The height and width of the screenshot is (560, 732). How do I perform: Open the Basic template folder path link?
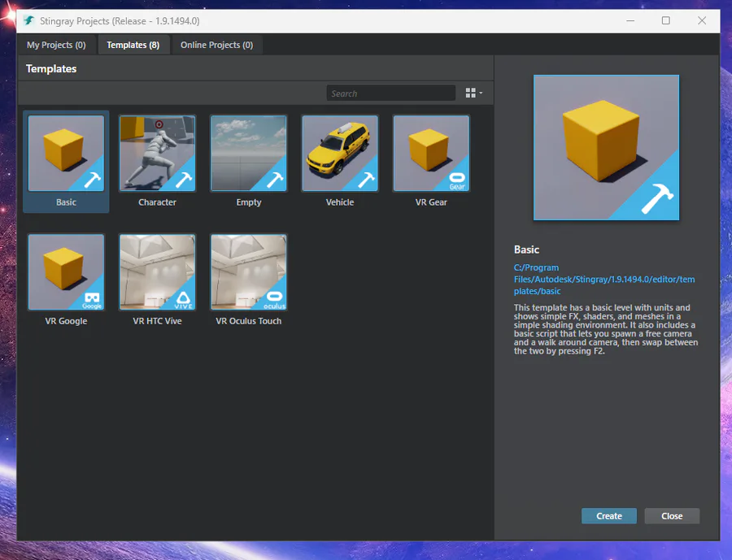(x=604, y=279)
